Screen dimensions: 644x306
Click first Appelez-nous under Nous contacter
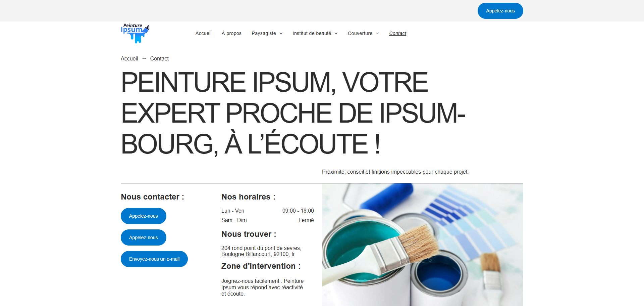click(144, 216)
